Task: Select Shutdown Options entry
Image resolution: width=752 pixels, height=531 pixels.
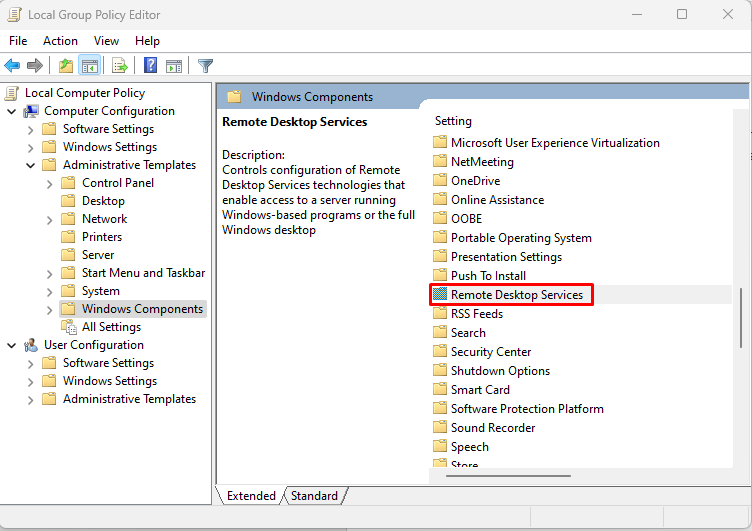Action: 500,370
